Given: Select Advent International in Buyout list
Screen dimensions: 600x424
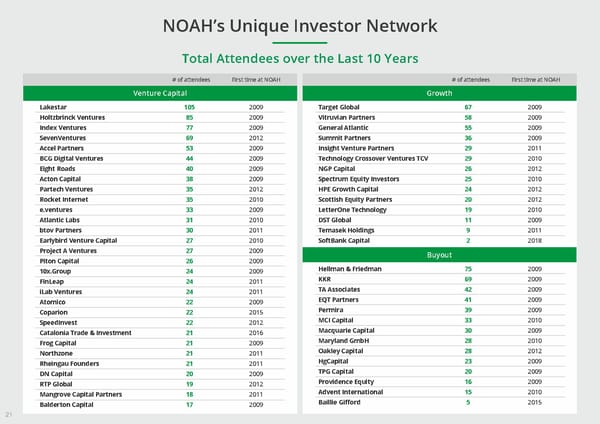Looking at the screenshot, I should [352, 392].
